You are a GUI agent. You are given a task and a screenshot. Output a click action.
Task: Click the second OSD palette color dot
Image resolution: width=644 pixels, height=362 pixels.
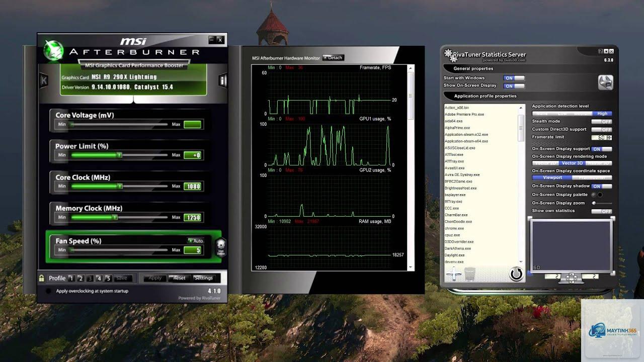[x=600, y=195]
